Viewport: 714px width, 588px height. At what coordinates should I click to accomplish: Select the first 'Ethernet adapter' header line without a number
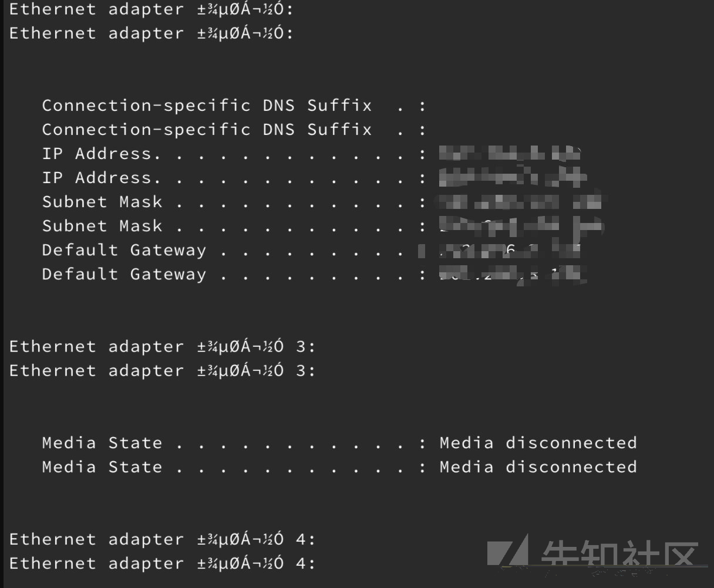(151, 9)
